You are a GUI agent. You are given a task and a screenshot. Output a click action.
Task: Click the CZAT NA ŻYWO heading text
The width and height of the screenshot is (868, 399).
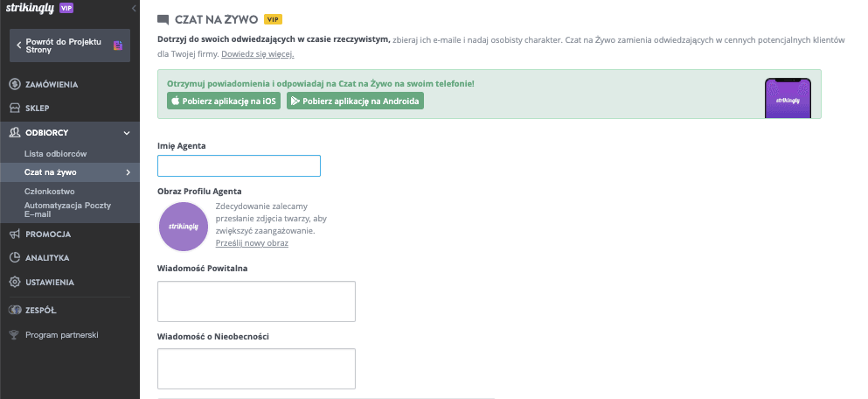click(x=217, y=20)
